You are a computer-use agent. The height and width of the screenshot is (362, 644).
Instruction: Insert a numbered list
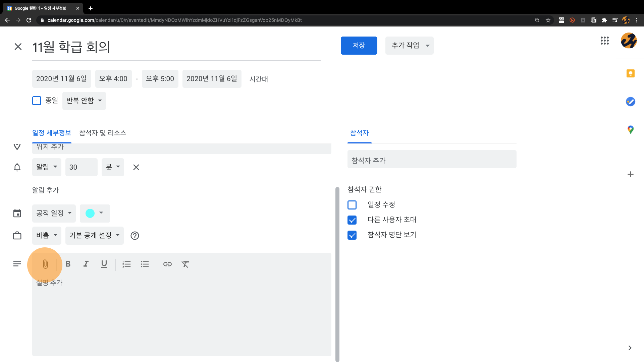126,264
